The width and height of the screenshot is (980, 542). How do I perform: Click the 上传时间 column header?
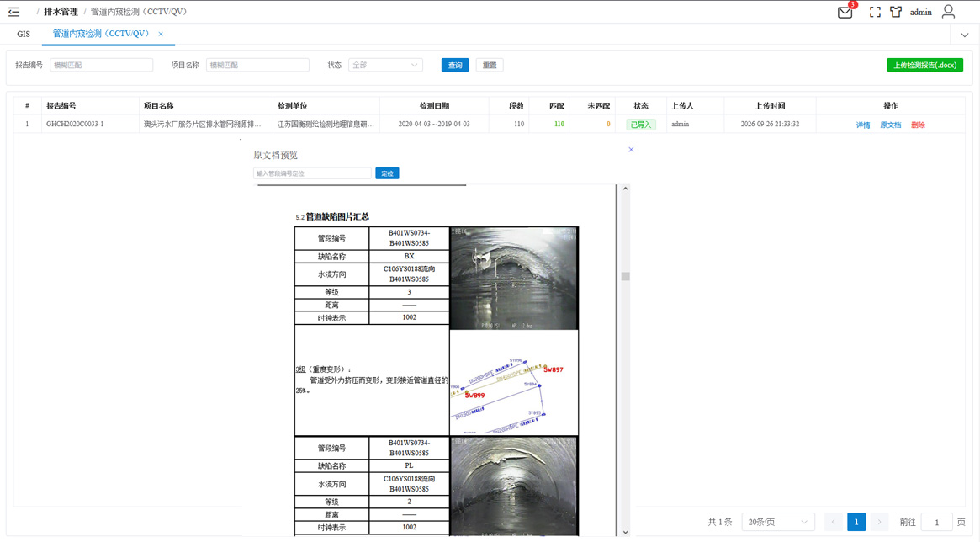770,106
